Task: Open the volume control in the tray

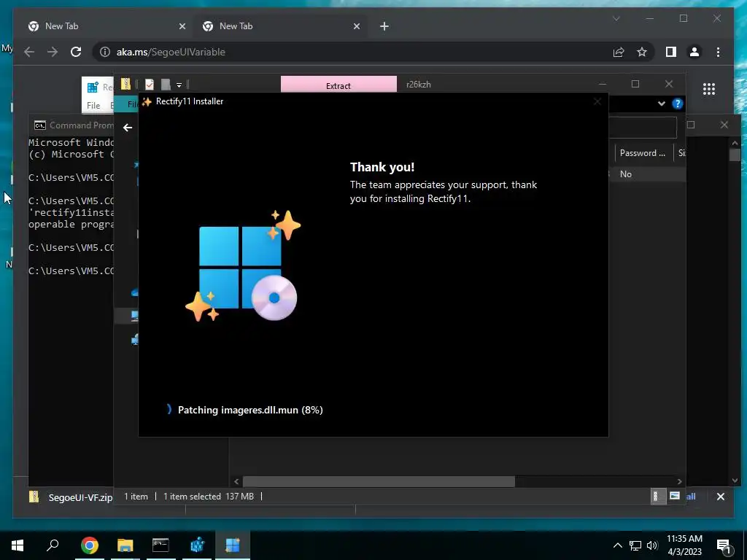Action: [x=652, y=545]
